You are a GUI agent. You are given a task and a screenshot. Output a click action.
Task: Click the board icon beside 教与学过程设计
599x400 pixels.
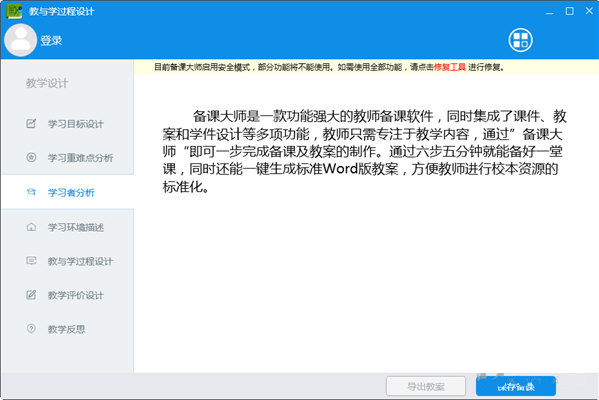31,261
